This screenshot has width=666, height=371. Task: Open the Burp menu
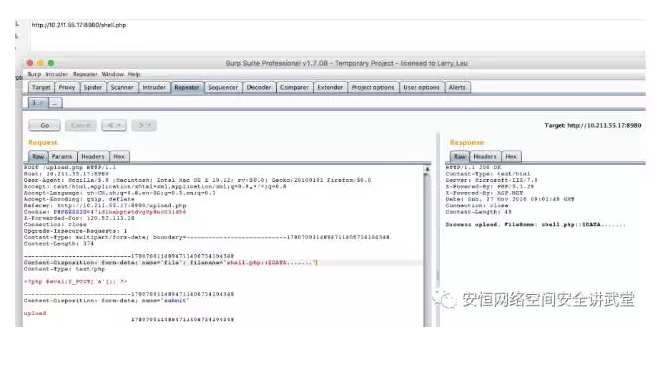(x=34, y=74)
